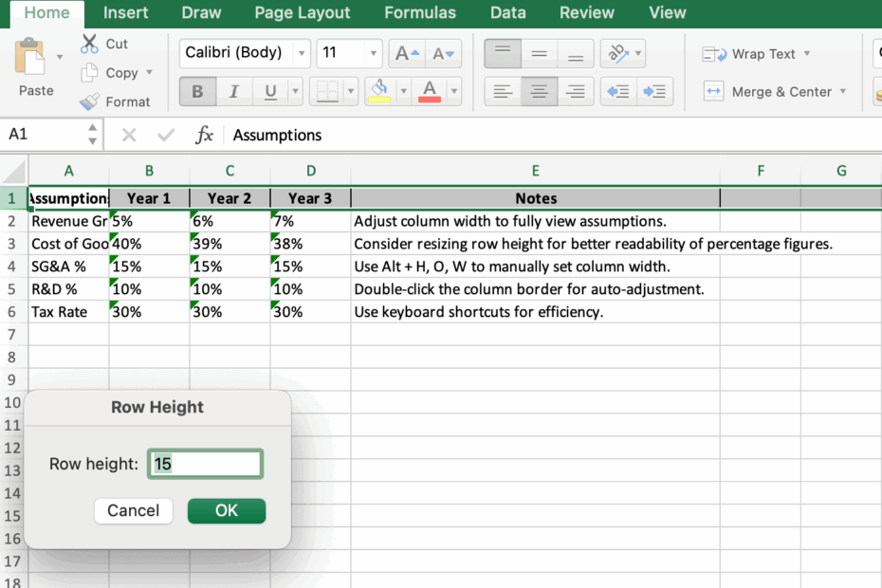
Task: Select the Notes header cell
Action: [x=536, y=198]
